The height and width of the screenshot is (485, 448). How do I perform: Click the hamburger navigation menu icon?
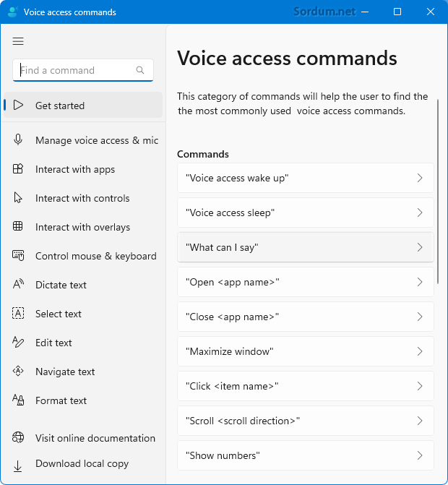pyautogui.click(x=18, y=41)
